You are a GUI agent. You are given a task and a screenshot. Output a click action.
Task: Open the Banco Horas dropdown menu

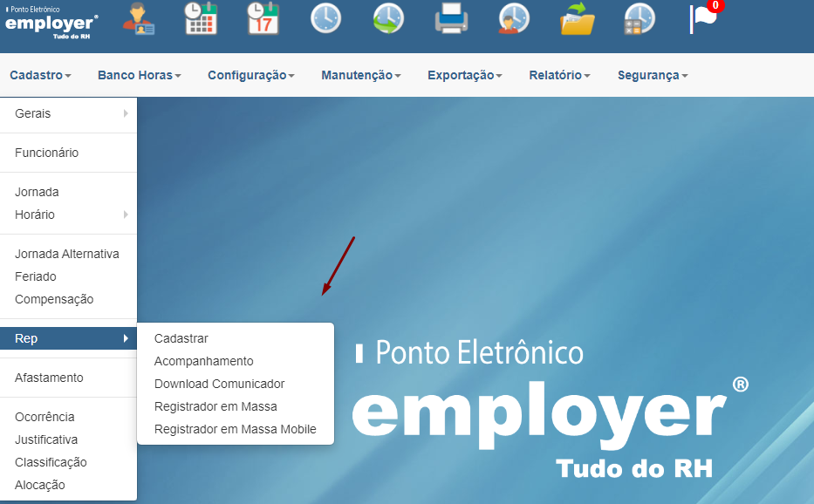(x=139, y=75)
